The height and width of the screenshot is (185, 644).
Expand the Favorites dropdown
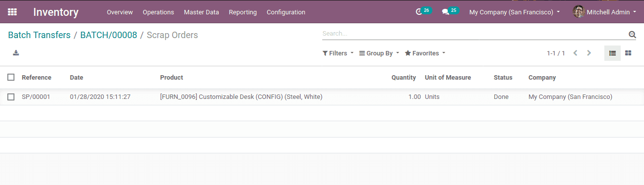tap(425, 53)
